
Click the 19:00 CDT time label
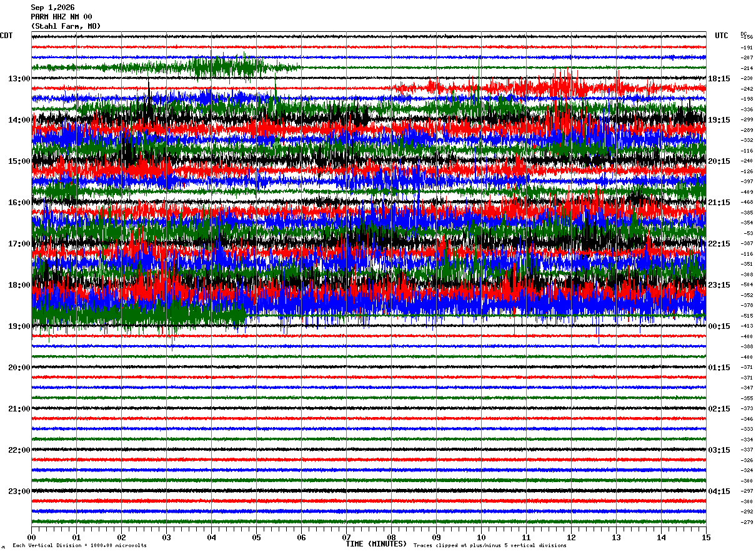click(19, 326)
